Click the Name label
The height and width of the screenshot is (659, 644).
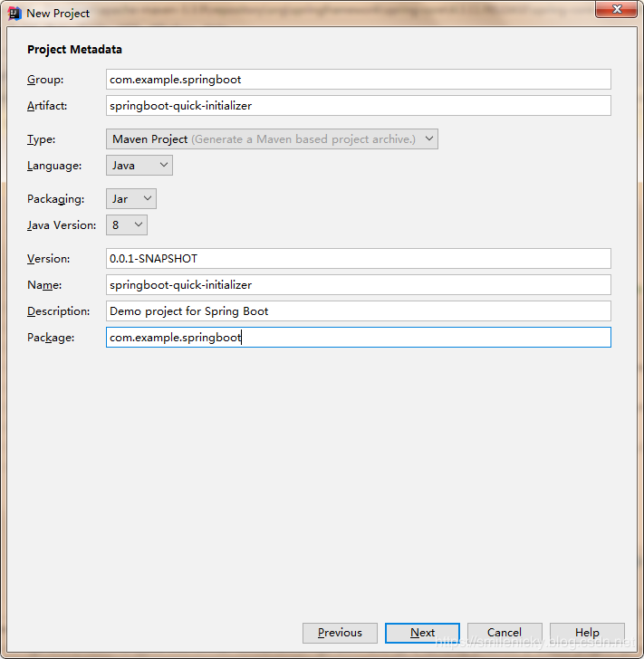(x=44, y=285)
